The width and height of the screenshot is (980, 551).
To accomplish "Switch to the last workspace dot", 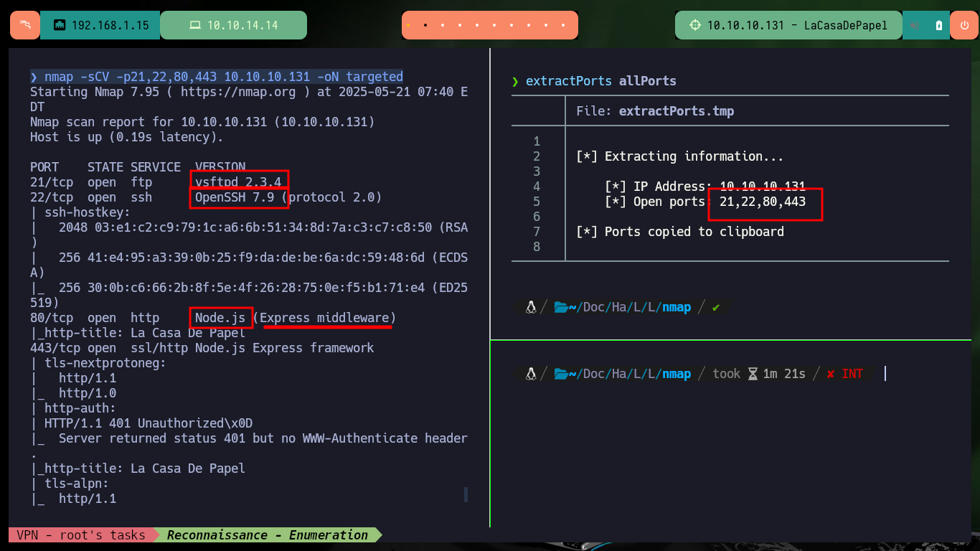I will (x=564, y=25).
